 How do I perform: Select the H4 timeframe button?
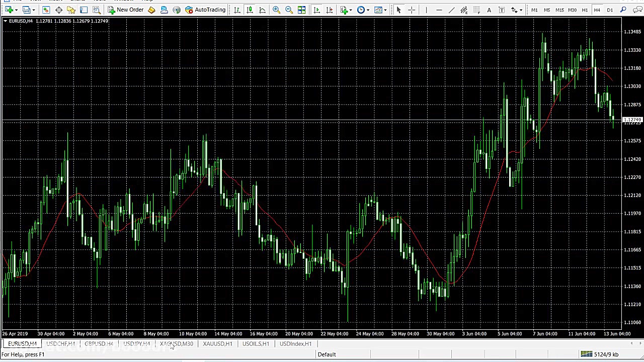point(597,10)
